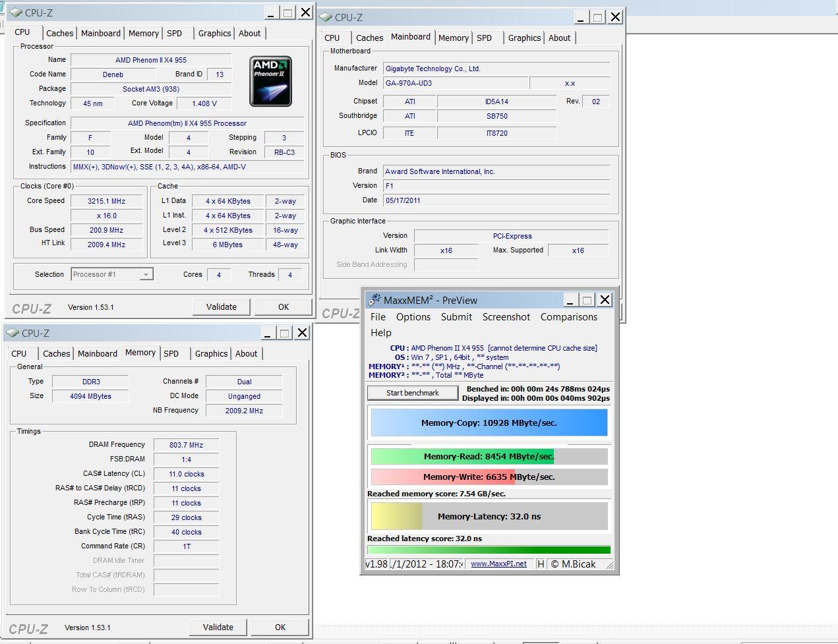
Task: Select Caches tab in the Memory window
Action: click(x=56, y=354)
